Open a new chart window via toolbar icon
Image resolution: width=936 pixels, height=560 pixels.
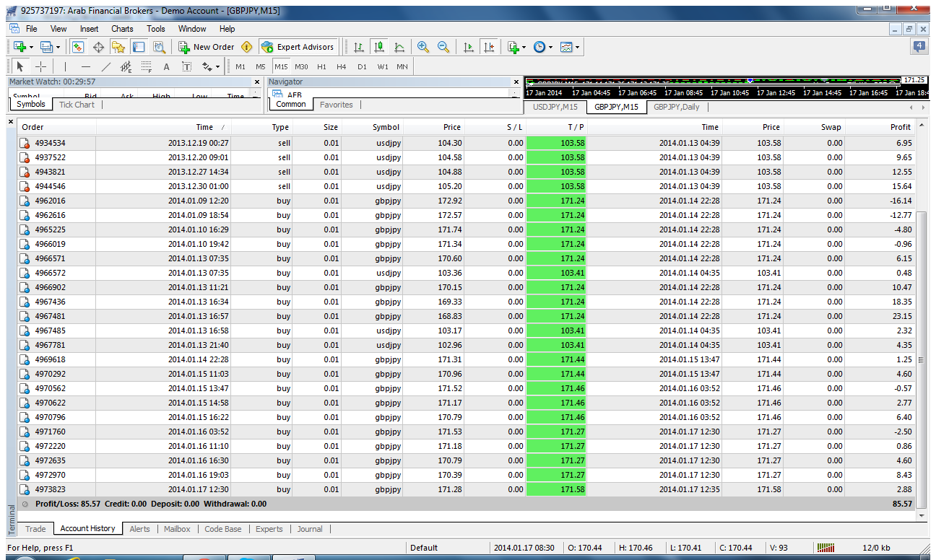click(x=19, y=47)
